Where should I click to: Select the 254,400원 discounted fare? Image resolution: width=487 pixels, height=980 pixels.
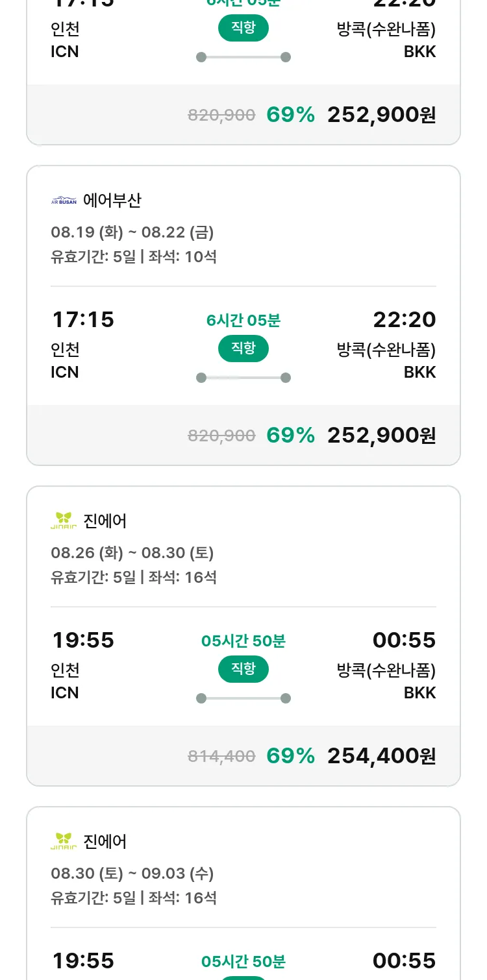pyautogui.click(x=381, y=755)
